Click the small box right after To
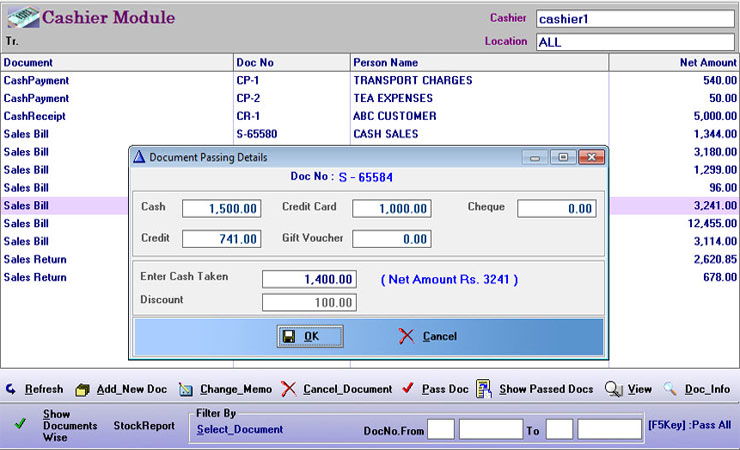The height and width of the screenshot is (450, 740). (559, 429)
